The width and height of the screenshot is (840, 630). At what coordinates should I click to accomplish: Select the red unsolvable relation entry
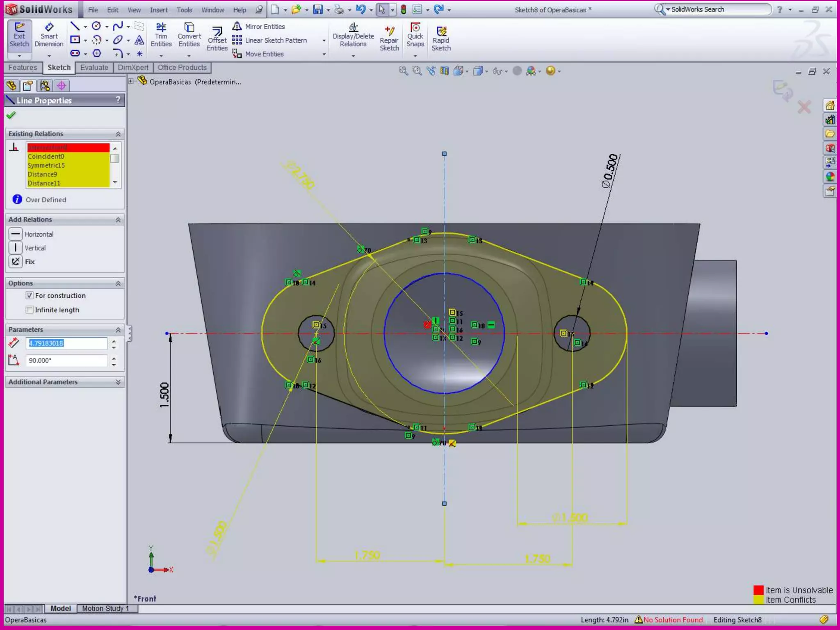(x=68, y=147)
